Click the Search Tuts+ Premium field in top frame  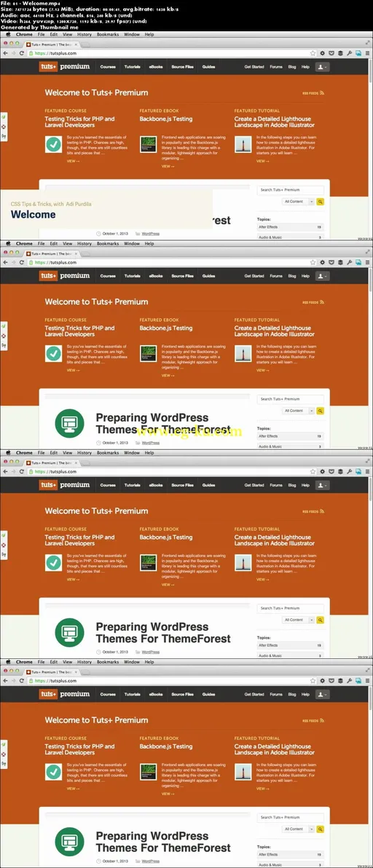(291, 190)
